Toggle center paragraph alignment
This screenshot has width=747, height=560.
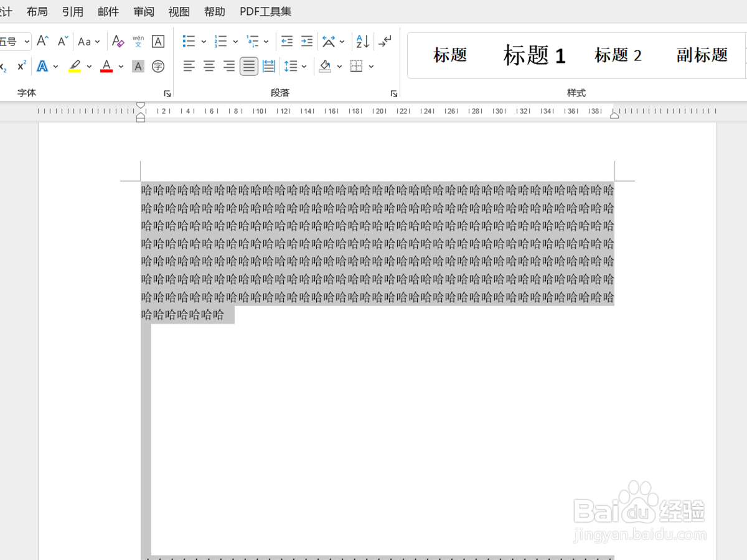coord(208,66)
